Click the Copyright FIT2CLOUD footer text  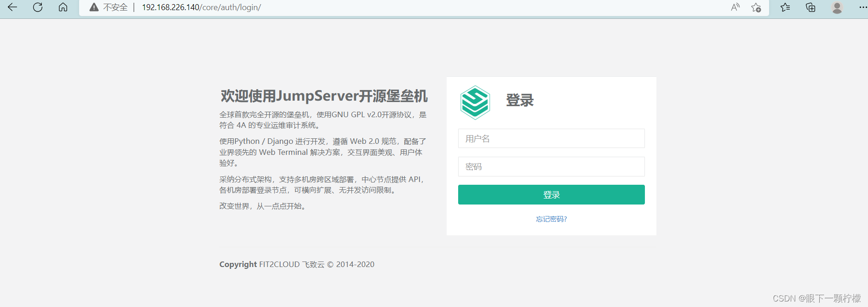(297, 264)
